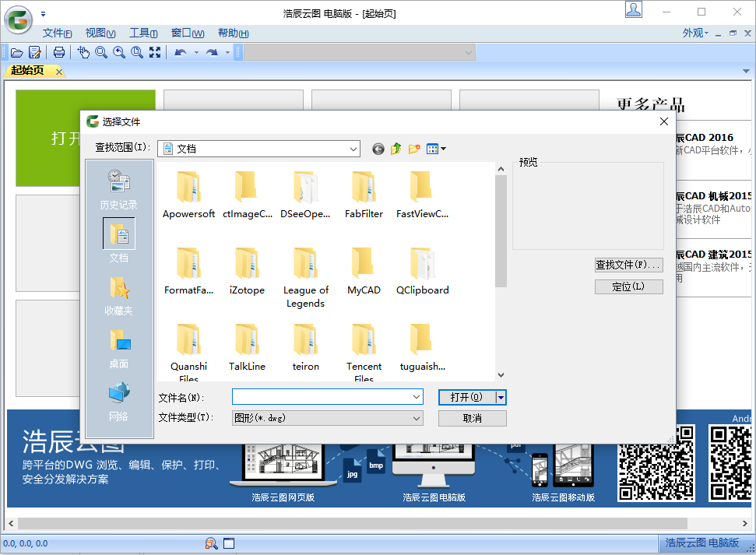This screenshot has height=555, width=756.
Task: Select the QClipboard folder
Action: 422,271
